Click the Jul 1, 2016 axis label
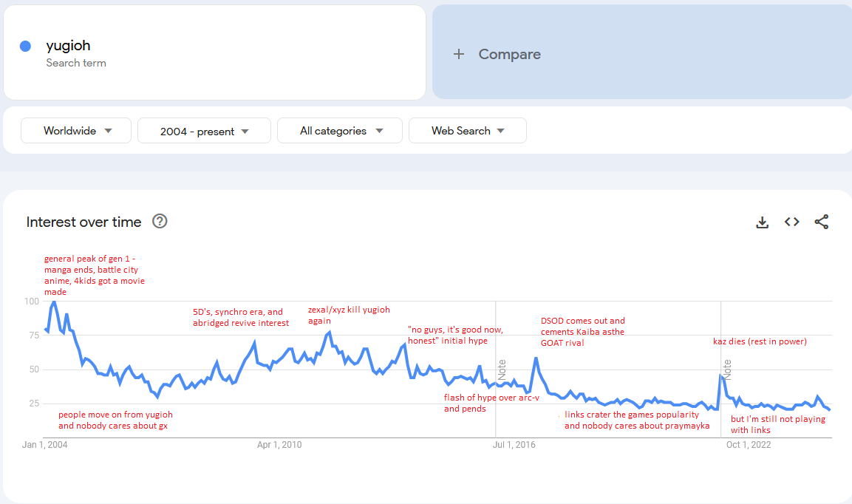 click(x=514, y=445)
